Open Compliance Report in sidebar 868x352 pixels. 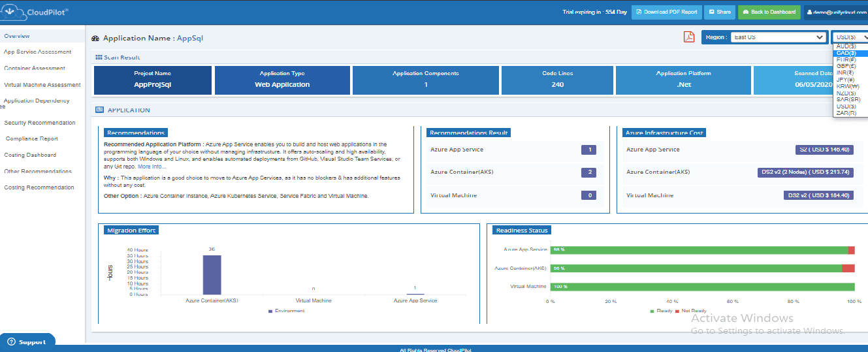(x=32, y=138)
